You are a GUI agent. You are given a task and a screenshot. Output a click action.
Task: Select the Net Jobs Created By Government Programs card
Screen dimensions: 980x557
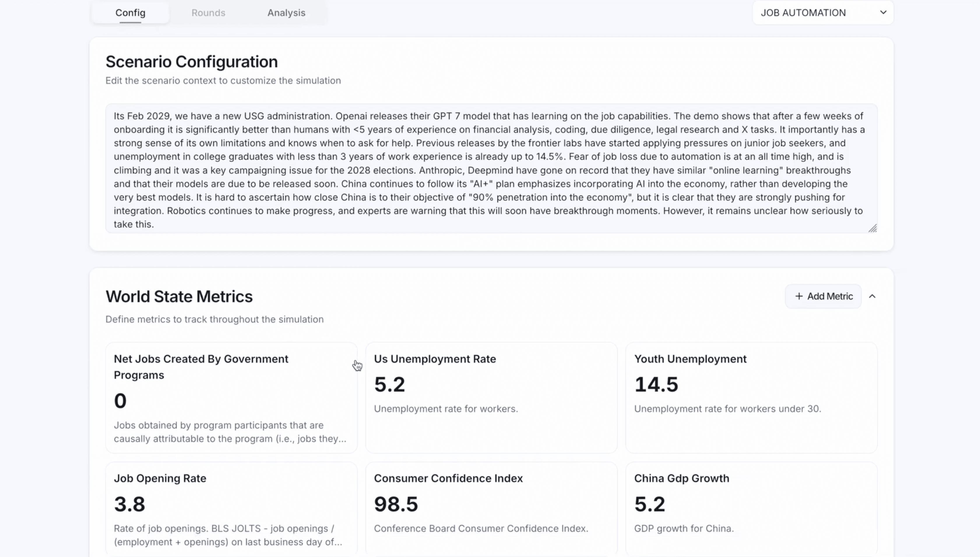(x=231, y=398)
